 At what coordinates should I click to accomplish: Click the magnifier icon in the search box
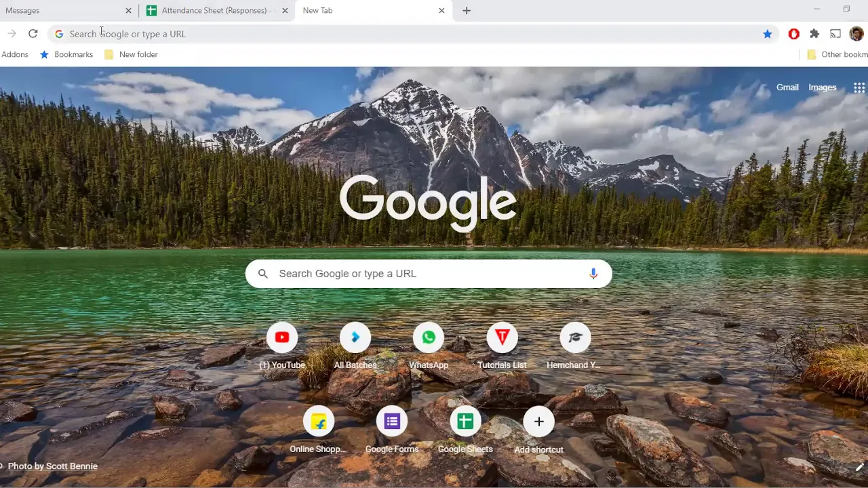pos(263,273)
